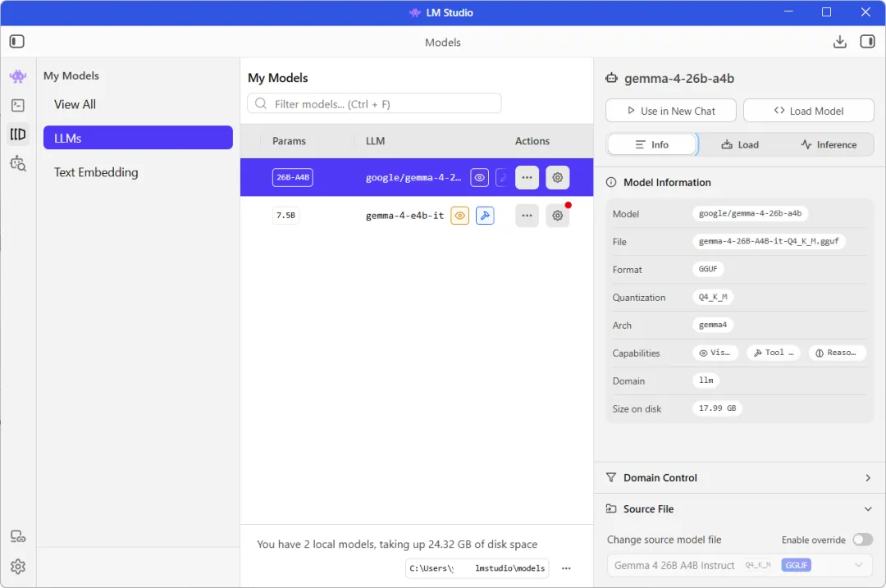Click the llm domain value
Viewport: 886px width, 588px height.
(706, 381)
